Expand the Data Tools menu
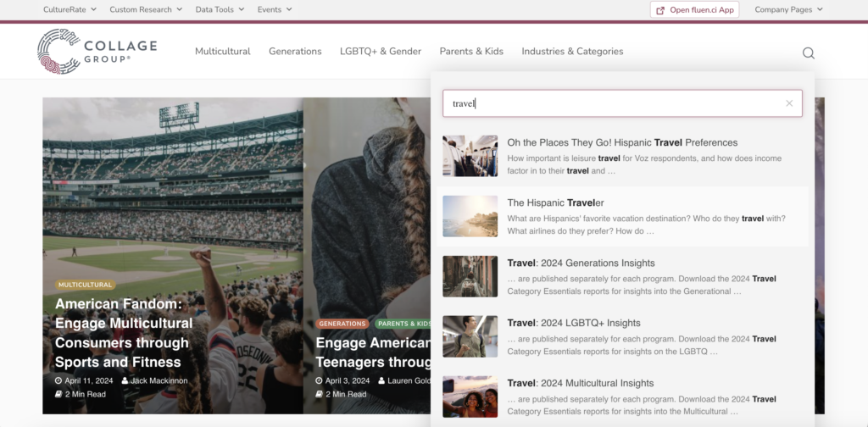Image resolution: width=868 pixels, height=427 pixels. (220, 9)
